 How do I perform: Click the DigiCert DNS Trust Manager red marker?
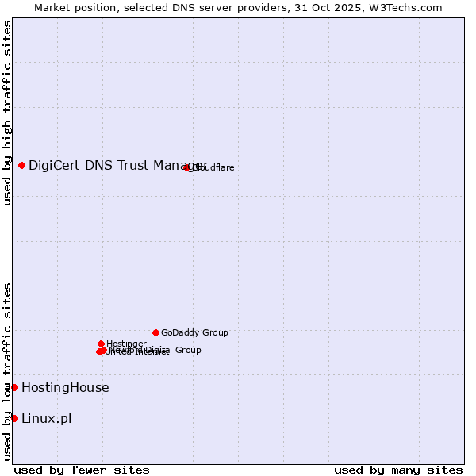tap(21, 165)
